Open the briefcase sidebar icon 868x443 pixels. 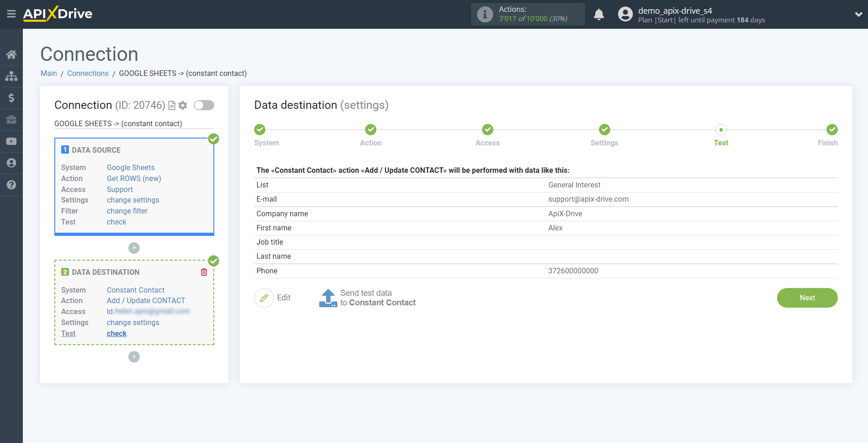pos(11,120)
